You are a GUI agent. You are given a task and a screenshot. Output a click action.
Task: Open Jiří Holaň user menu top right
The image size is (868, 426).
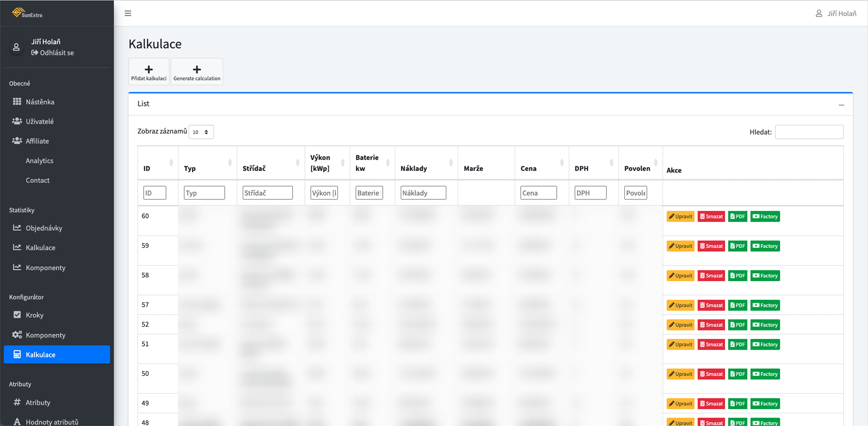pyautogui.click(x=836, y=13)
